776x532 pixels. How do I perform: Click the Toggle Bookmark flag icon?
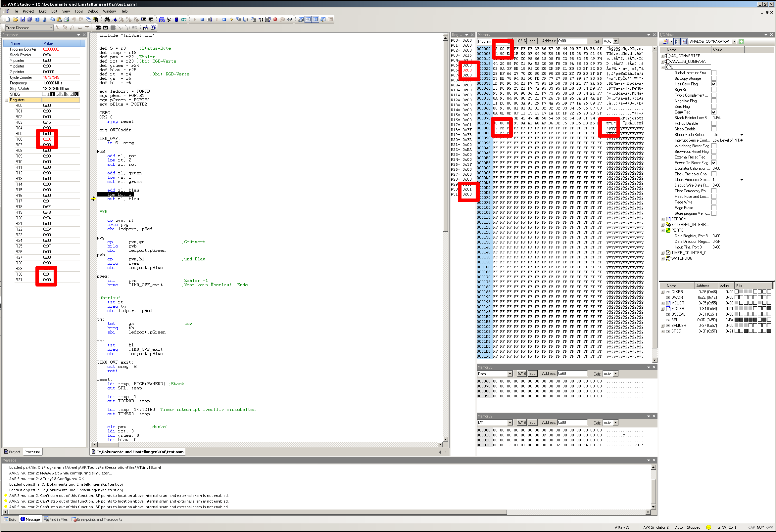point(115,20)
